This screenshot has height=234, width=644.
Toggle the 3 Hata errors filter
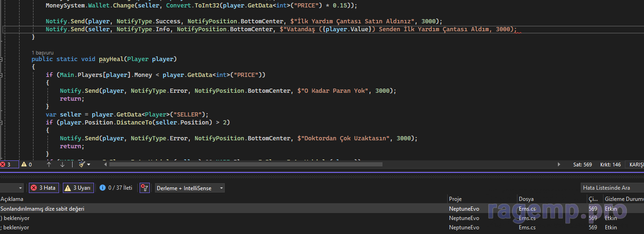[43, 188]
